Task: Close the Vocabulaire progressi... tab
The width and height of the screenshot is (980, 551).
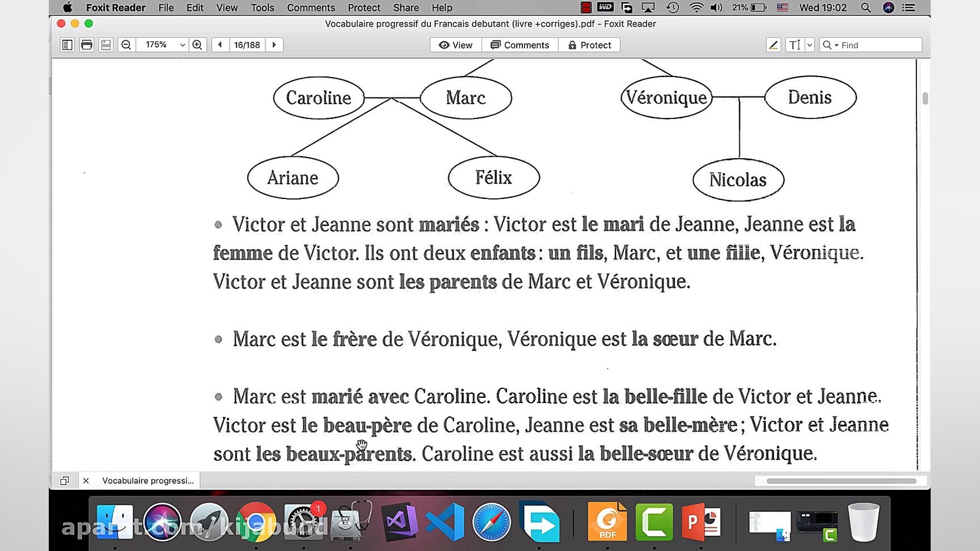Action: click(x=86, y=481)
